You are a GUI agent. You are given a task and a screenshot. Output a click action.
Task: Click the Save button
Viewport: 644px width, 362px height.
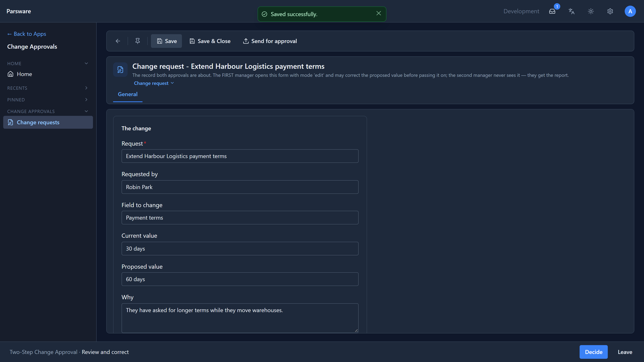pos(166,41)
